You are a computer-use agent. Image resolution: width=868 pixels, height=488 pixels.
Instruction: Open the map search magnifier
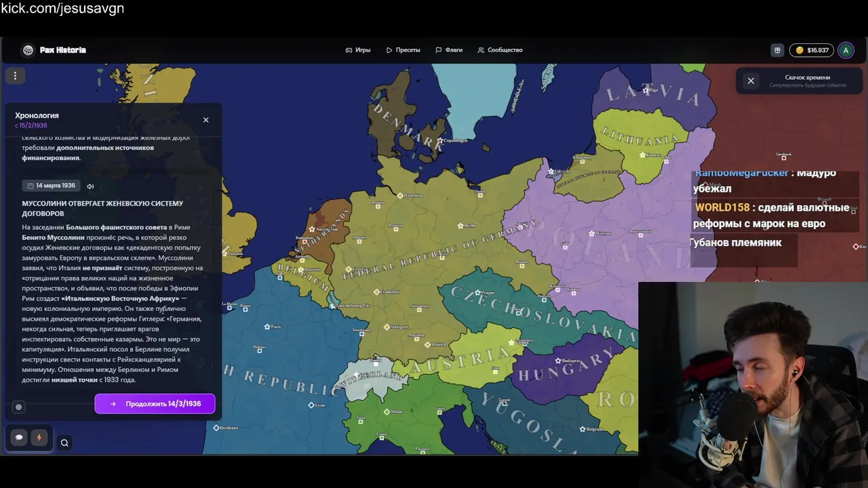pos(64,443)
